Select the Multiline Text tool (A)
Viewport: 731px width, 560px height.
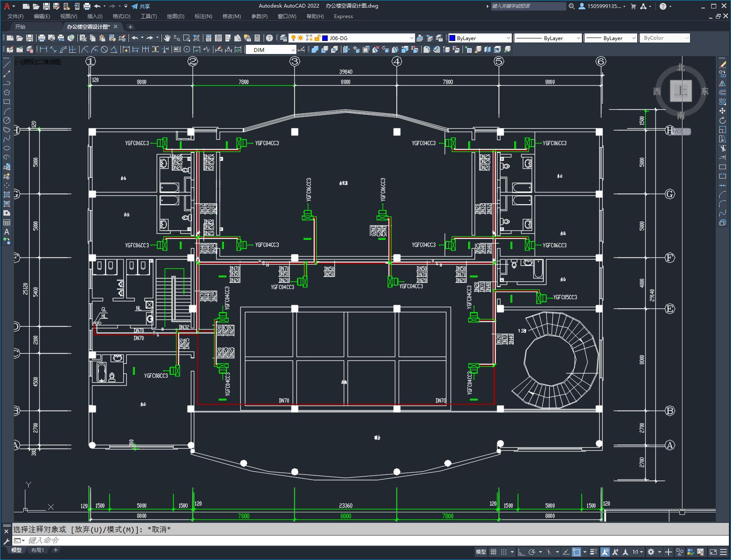pos(7,232)
